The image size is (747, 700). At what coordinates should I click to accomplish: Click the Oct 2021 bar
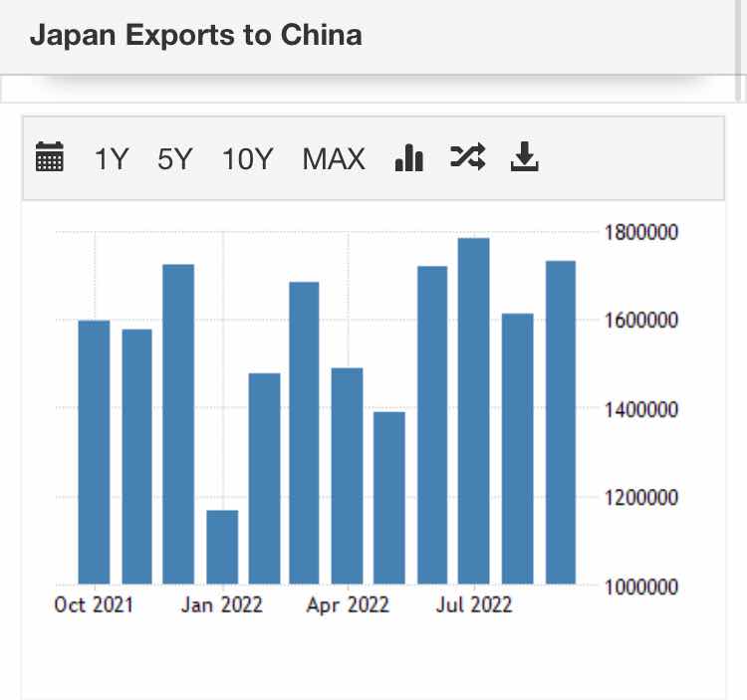[x=94, y=452]
